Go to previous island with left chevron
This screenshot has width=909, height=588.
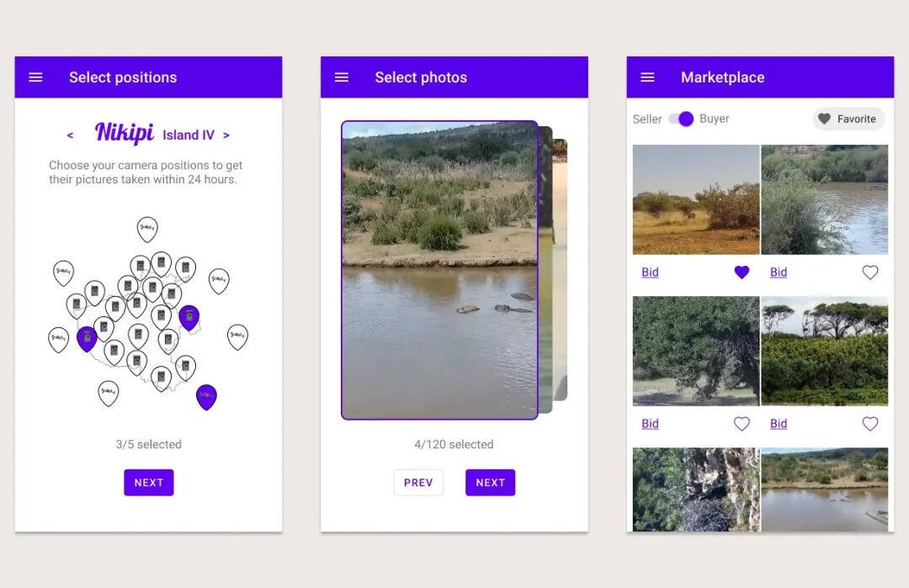[x=70, y=135]
